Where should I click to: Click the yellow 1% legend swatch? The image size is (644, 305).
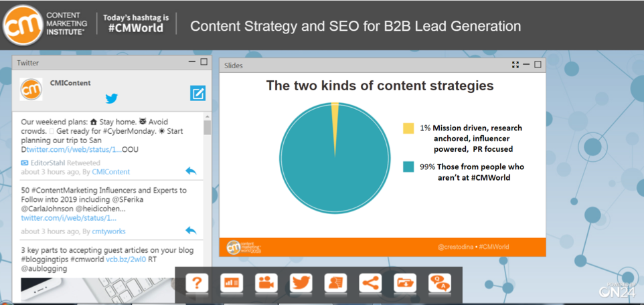408,128
